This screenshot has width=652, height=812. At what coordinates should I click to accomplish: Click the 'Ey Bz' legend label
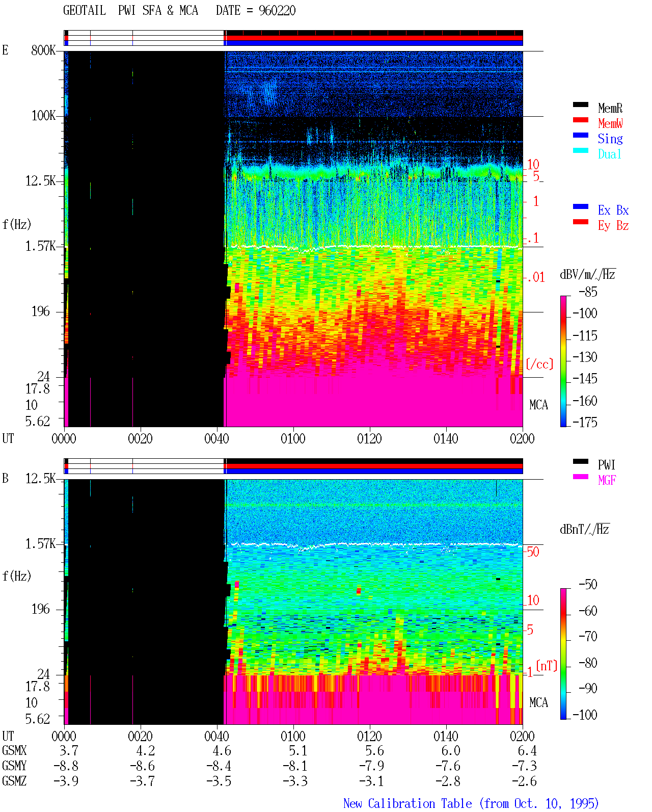(x=613, y=225)
